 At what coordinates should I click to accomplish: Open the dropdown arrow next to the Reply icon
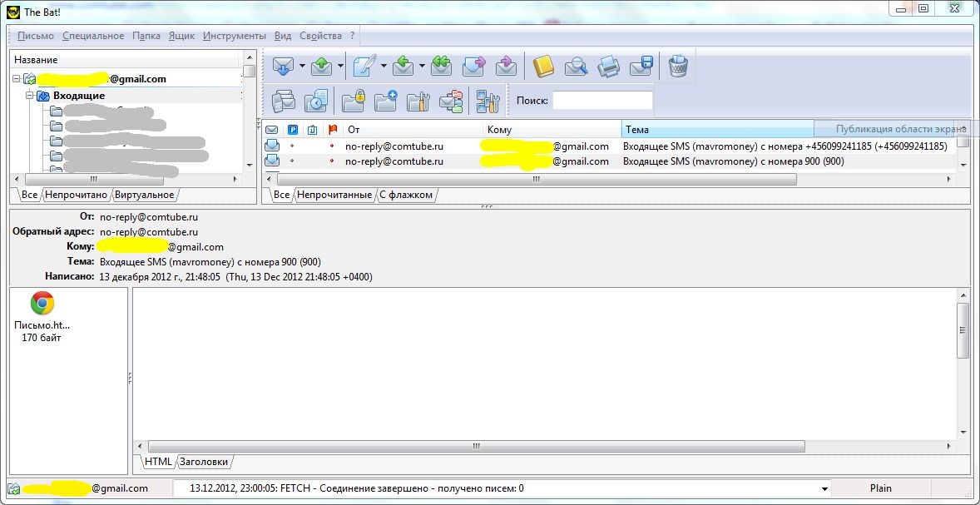point(422,66)
